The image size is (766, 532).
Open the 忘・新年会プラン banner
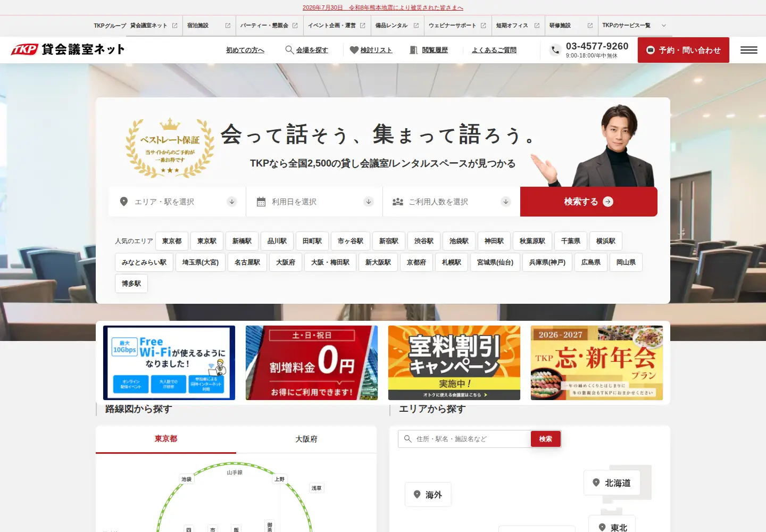(x=597, y=363)
